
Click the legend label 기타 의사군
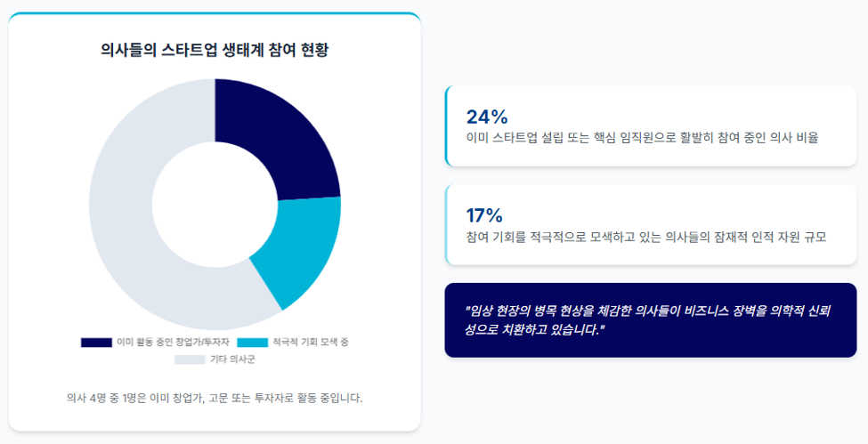tap(232, 359)
